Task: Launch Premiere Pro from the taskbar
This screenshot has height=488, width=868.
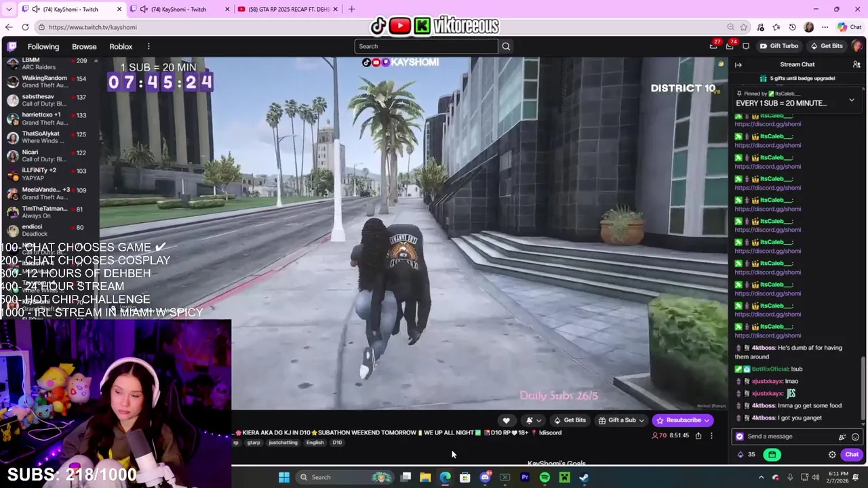Action: click(525, 477)
